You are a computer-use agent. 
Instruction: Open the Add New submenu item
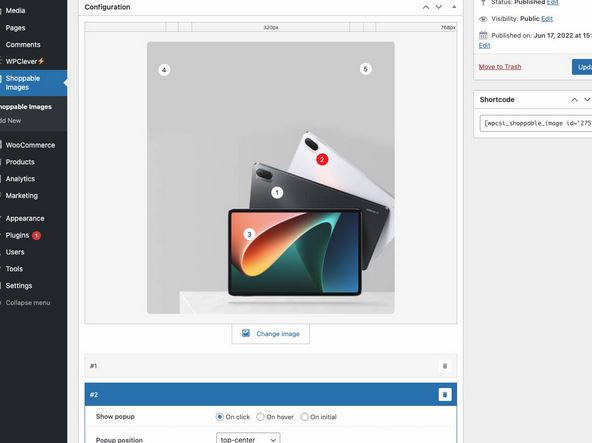(x=11, y=120)
